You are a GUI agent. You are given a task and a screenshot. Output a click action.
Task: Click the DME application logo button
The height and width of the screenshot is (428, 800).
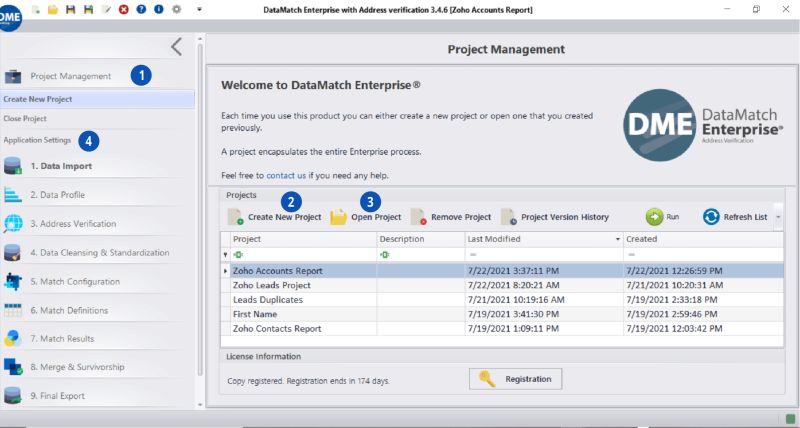tap(10, 17)
